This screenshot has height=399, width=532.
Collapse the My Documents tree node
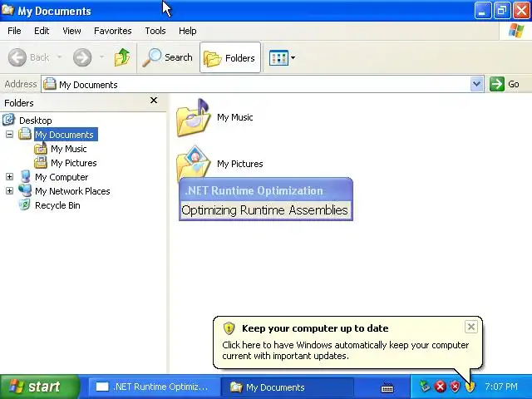[x=9, y=135]
